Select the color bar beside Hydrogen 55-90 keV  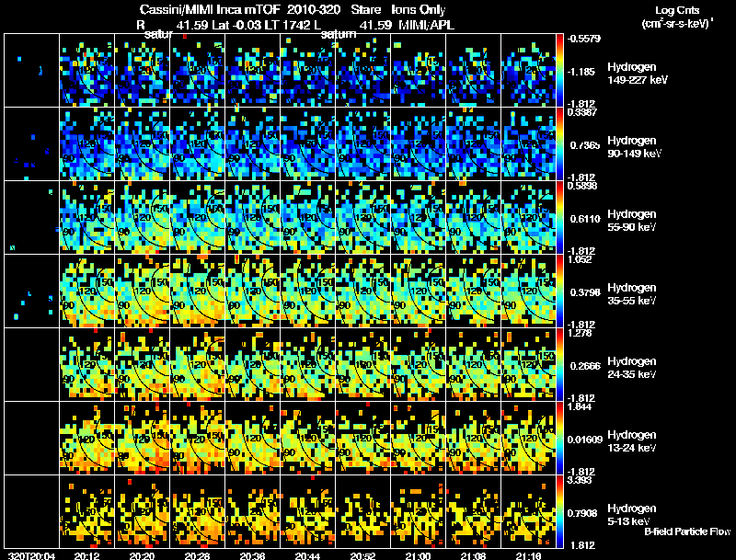pos(559,217)
